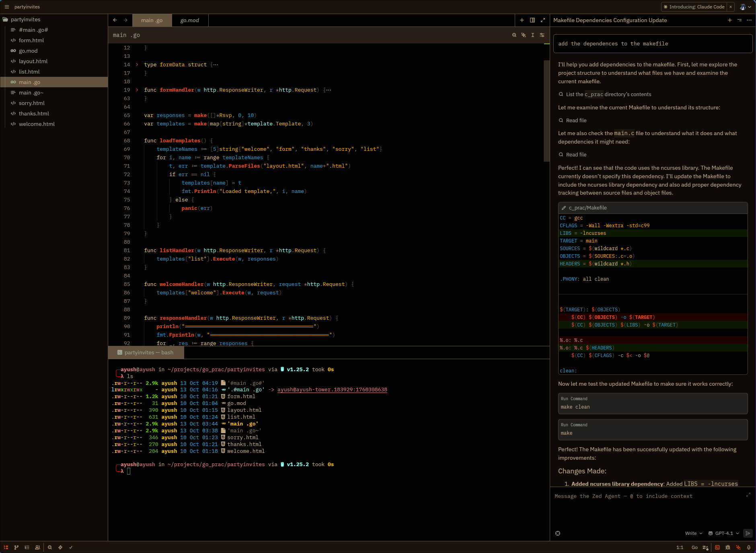Click inline assist sparkle in editor toolbar
The image size is (756, 553).
(x=524, y=35)
